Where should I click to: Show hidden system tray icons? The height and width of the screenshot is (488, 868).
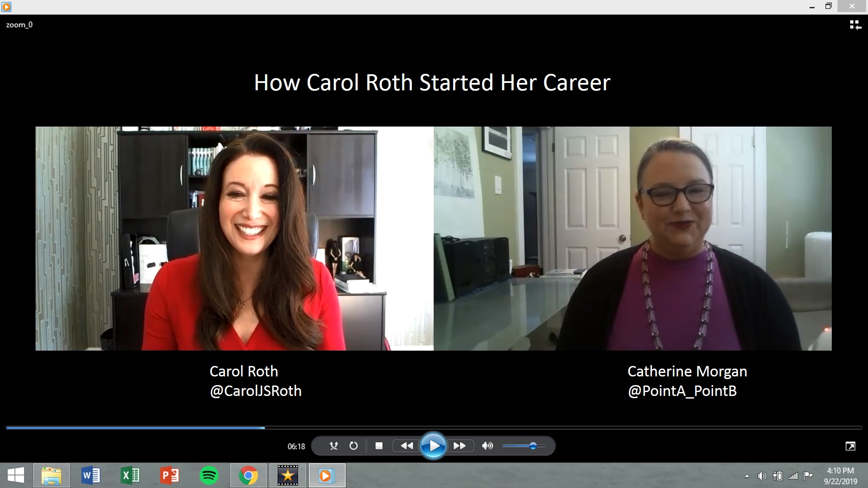[746, 476]
